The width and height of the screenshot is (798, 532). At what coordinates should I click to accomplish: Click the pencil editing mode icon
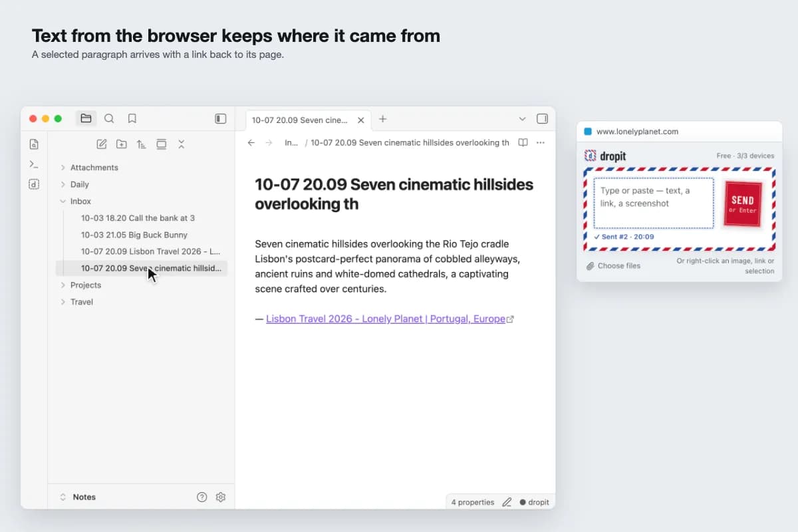pyautogui.click(x=507, y=502)
